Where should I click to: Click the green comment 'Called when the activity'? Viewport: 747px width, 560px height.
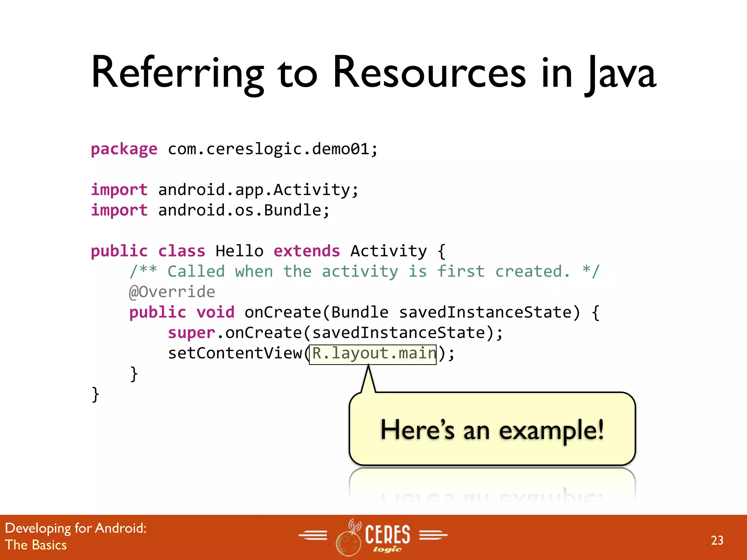pos(364,272)
